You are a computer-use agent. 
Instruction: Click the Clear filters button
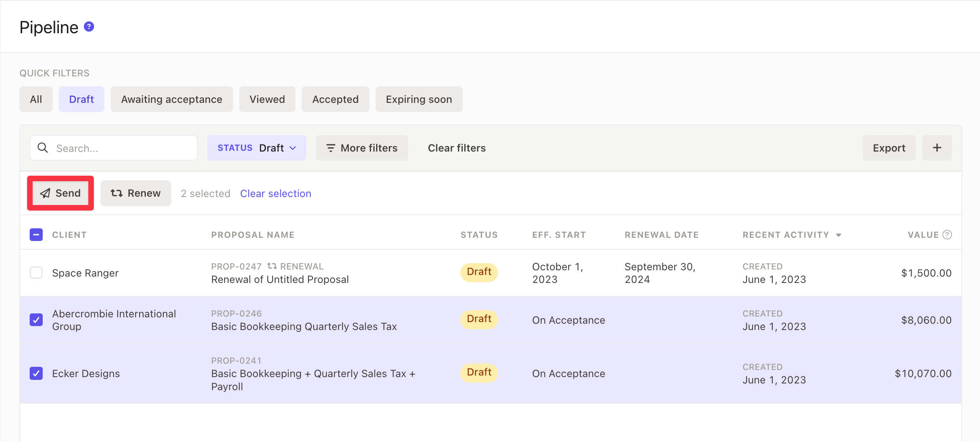pyautogui.click(x=456, y=148)
